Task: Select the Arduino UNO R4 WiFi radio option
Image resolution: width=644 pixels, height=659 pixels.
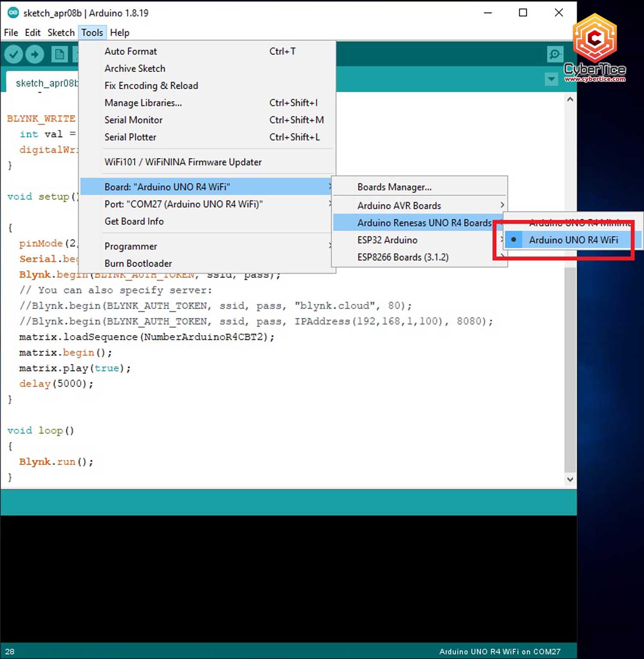Action: 573,240
